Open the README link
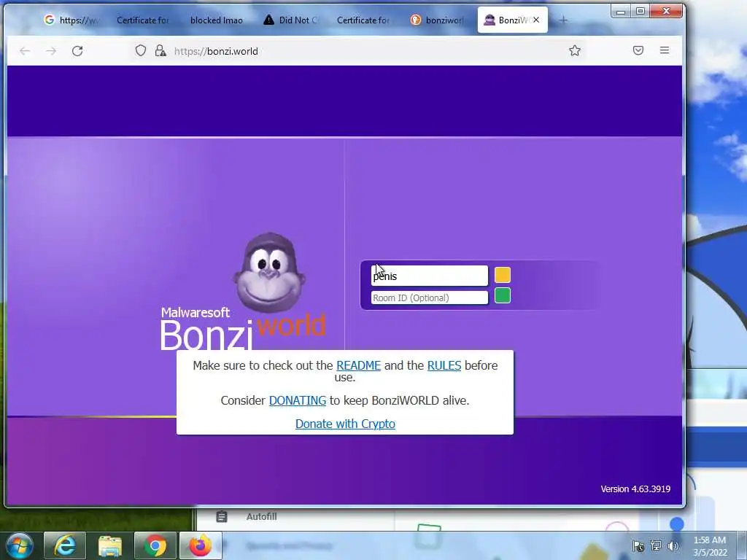Image resolution: width=747 pixels, height=560 pixels. pos(358,365)
